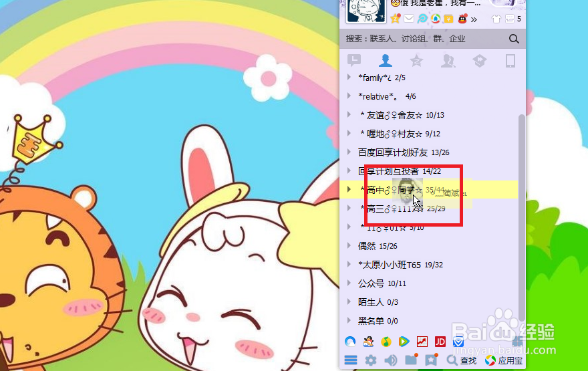Expand the 友谊舍友 group arrow
This screenshot has width=588, height=371.
click(x=349, y=114)
